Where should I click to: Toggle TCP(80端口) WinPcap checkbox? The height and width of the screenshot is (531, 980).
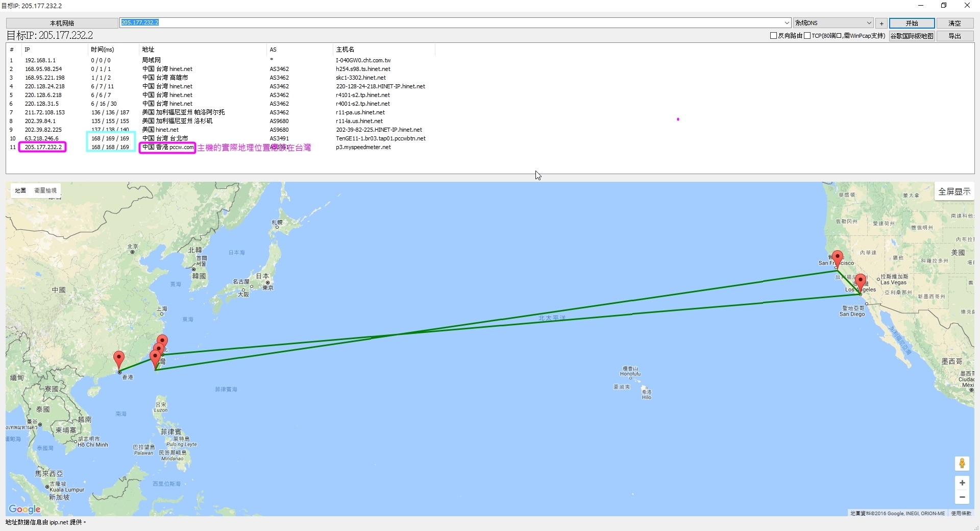tap(807, 36)
